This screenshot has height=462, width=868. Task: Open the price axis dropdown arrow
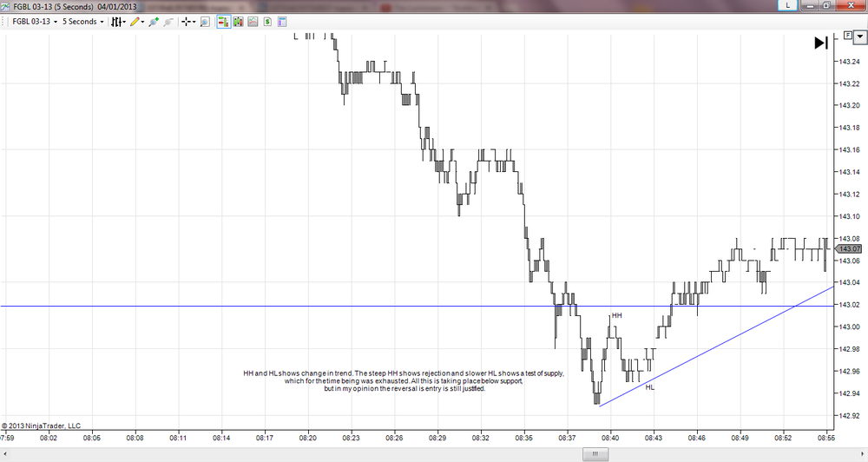859,37
